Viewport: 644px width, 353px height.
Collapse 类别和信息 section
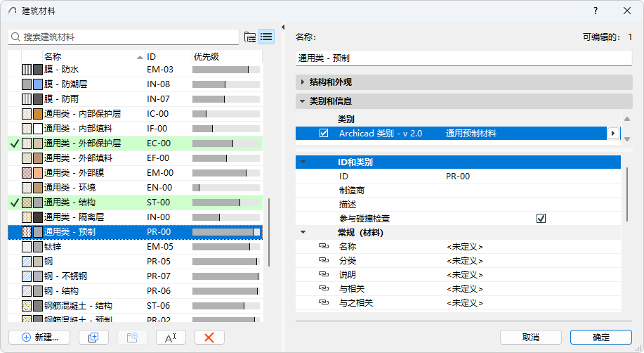[x=302, y=101]
